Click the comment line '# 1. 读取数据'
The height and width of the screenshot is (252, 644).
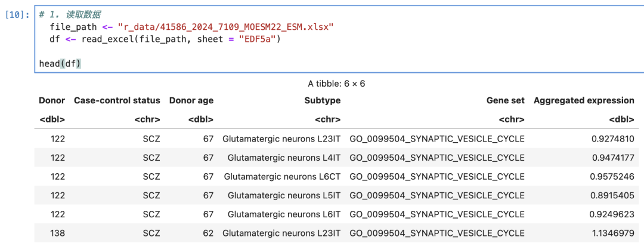[70, 15]
